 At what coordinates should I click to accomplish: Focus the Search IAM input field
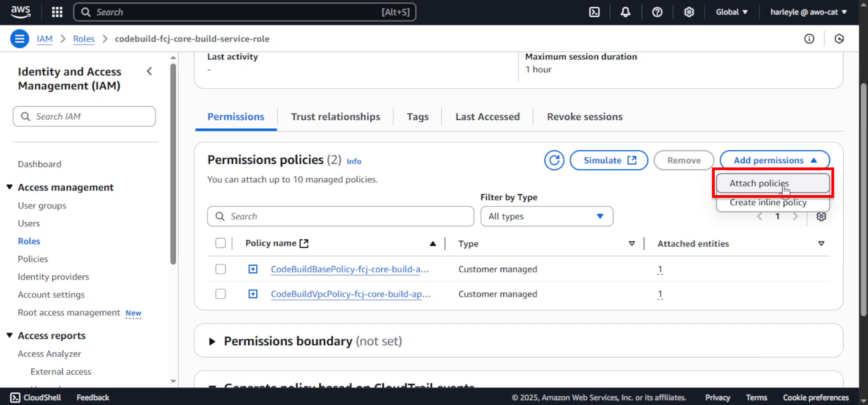point(84,116)
